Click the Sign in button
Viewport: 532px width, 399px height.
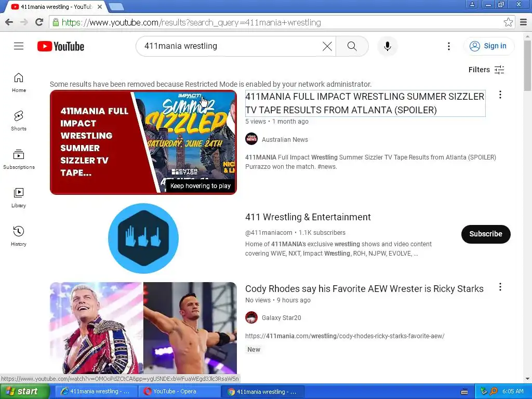[x=489, y=46]
